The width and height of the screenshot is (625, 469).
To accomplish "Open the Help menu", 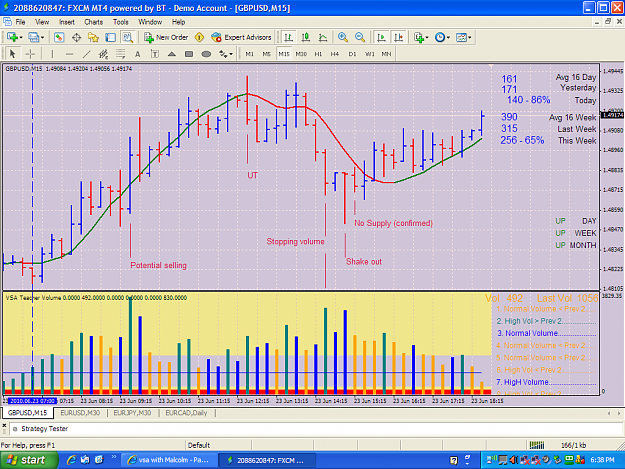I will pos(178,22).
